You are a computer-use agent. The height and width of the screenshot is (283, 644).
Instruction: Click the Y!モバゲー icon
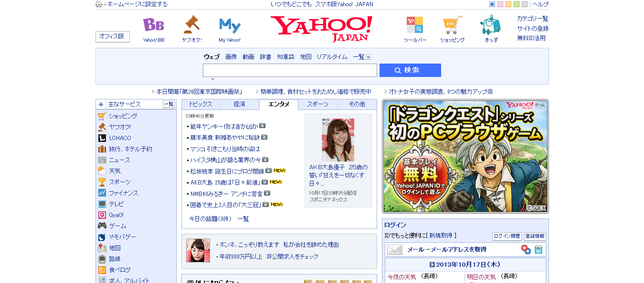click(x=102, y=237)
